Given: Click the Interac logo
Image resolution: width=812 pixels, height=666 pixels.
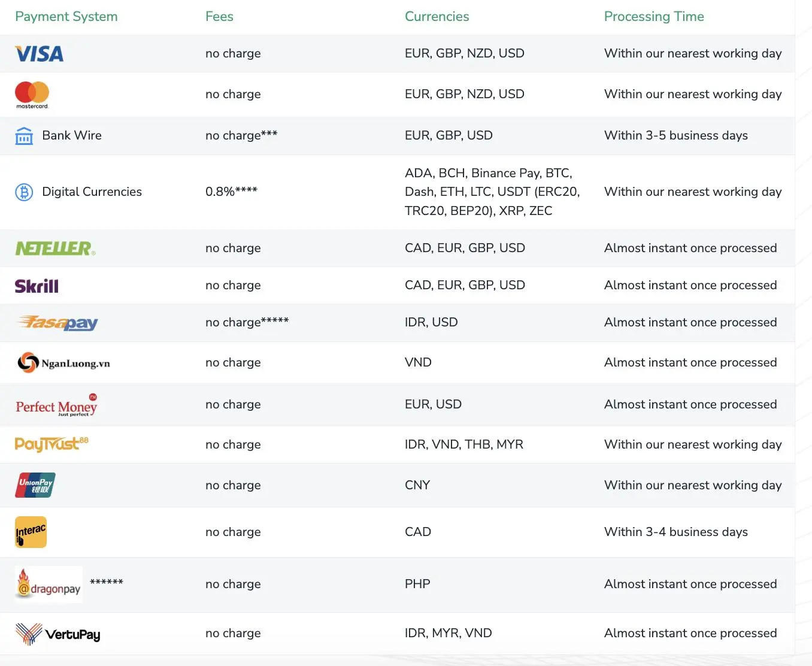Looking at the screenshot, I should [31, 532].
